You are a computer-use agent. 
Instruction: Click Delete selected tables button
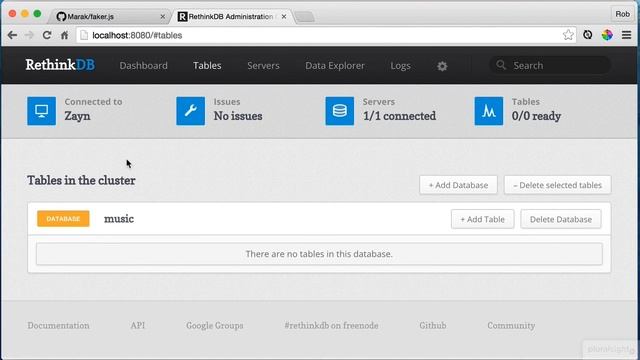[x=558, y=185]
